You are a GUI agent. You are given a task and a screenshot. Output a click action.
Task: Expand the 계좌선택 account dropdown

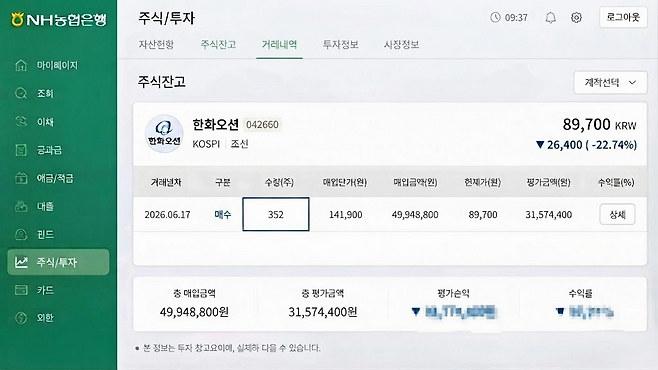(610, 83)
